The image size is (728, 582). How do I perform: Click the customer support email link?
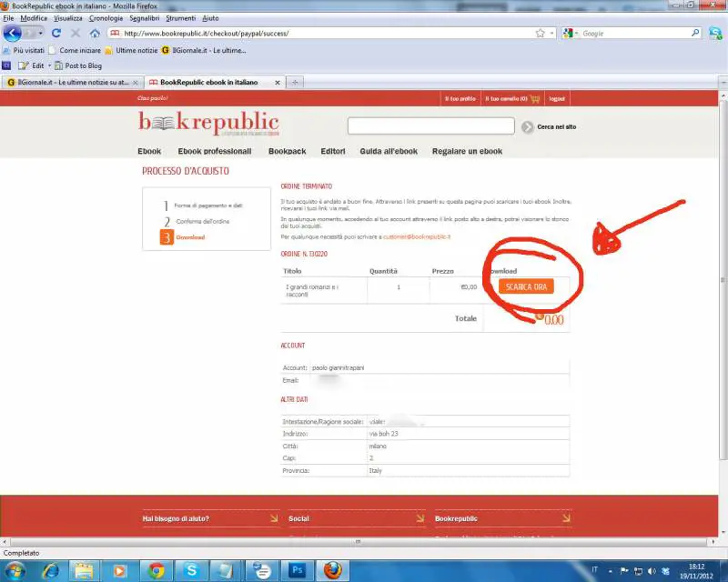click(x=417, y=236)
